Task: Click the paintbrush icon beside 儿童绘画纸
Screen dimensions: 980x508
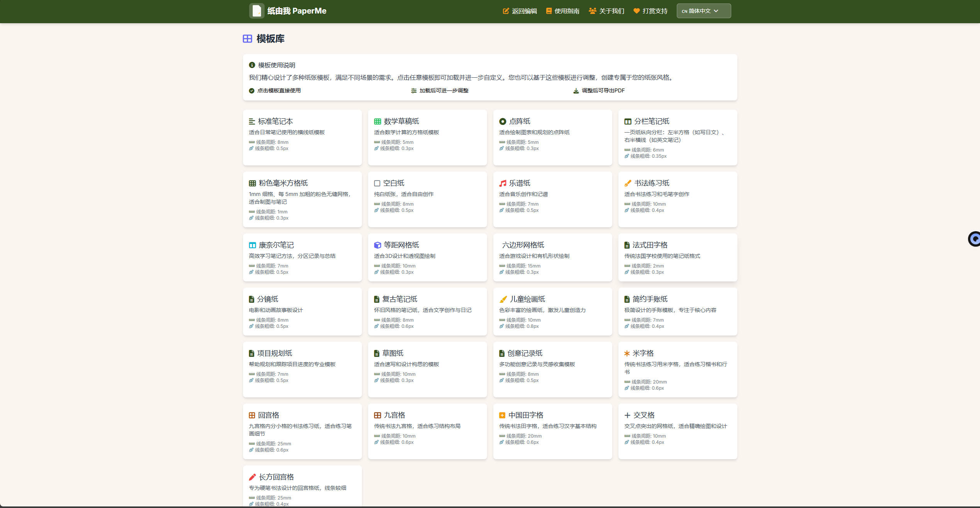Action: [x=503, y=299]
